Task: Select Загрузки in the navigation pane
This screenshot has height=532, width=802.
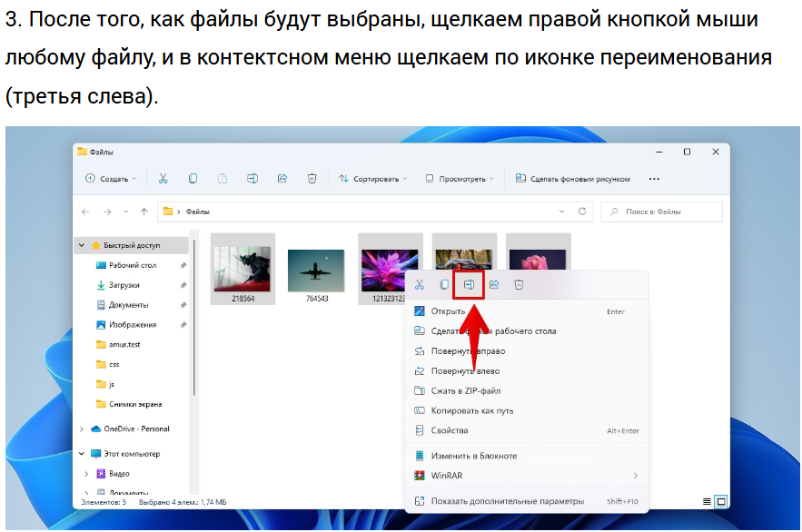Action: coord(124,285)
